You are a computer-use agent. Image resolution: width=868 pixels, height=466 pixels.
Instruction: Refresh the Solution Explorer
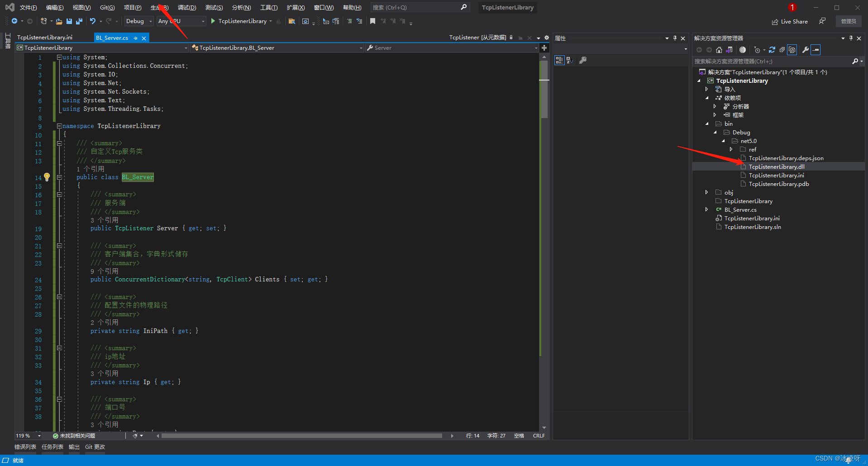(771, 50)
